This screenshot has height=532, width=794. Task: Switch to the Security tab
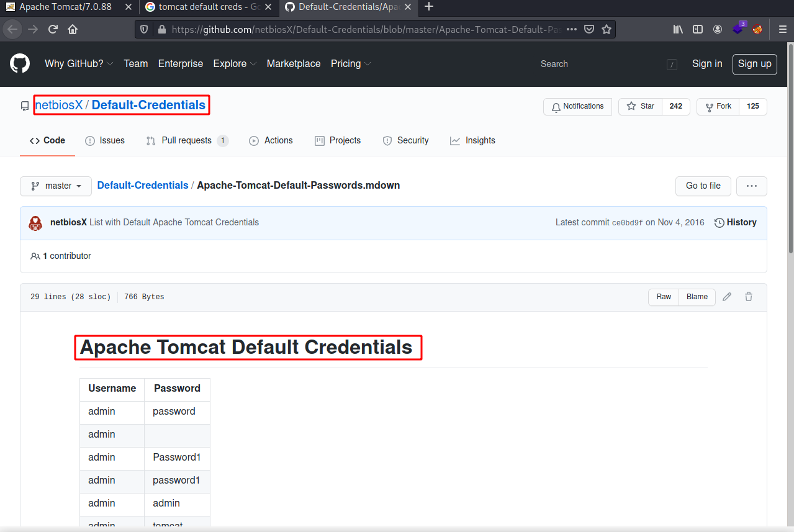(406, 140)
